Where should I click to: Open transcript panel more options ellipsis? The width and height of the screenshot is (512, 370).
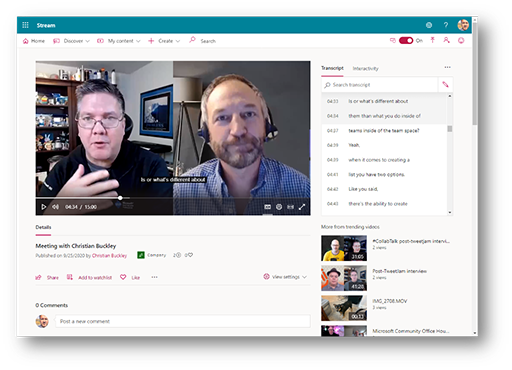447,67
